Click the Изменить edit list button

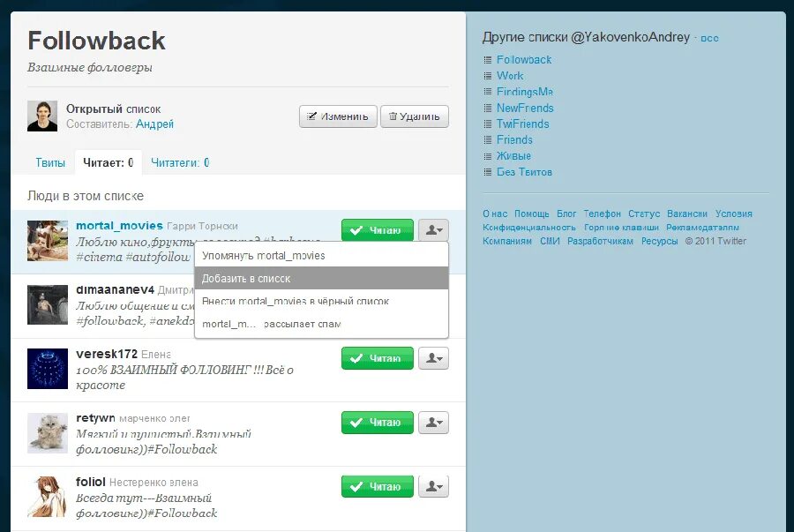338,116
